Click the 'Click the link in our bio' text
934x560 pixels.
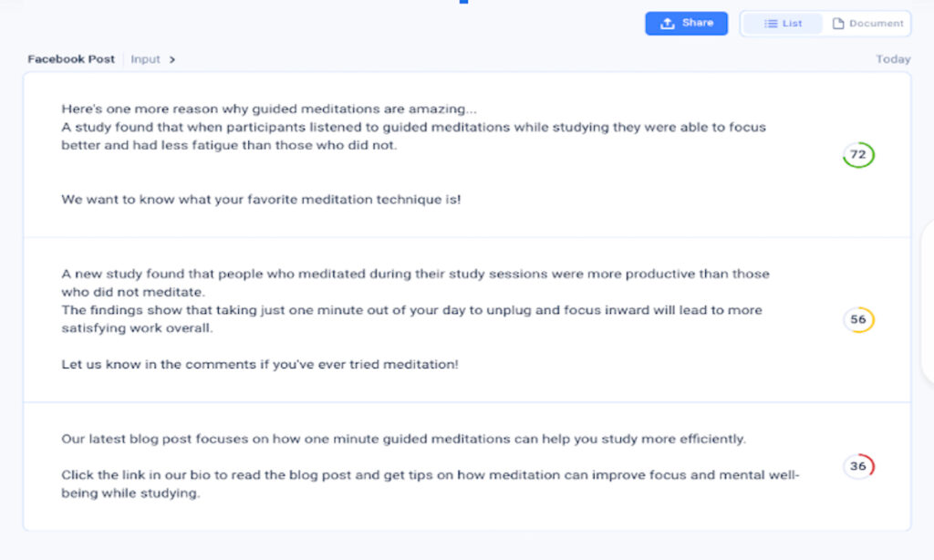(x=431, y=484)
